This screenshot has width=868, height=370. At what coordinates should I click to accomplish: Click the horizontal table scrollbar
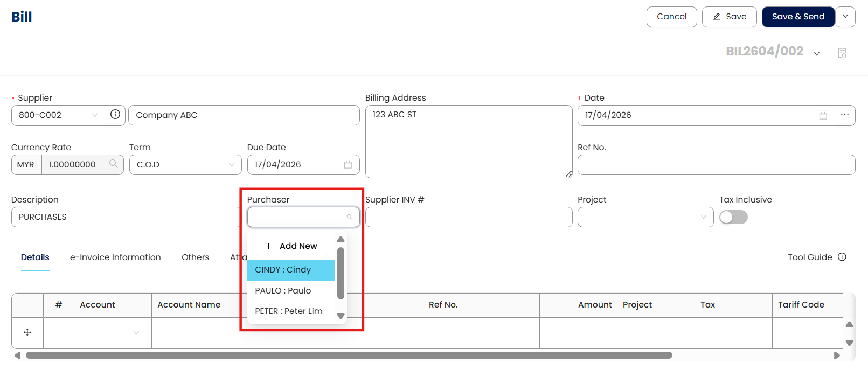click(x=349, y=355)
